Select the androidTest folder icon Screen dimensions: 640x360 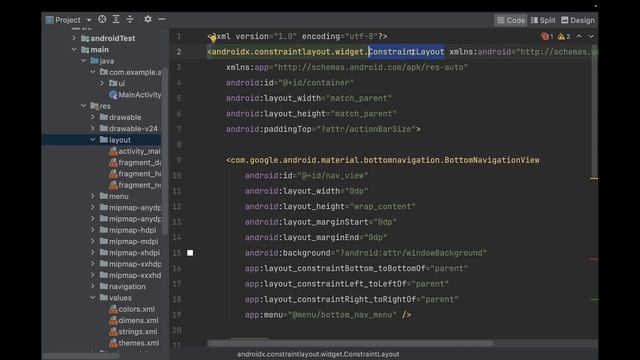pyautogui.click(x=85, y=38)
